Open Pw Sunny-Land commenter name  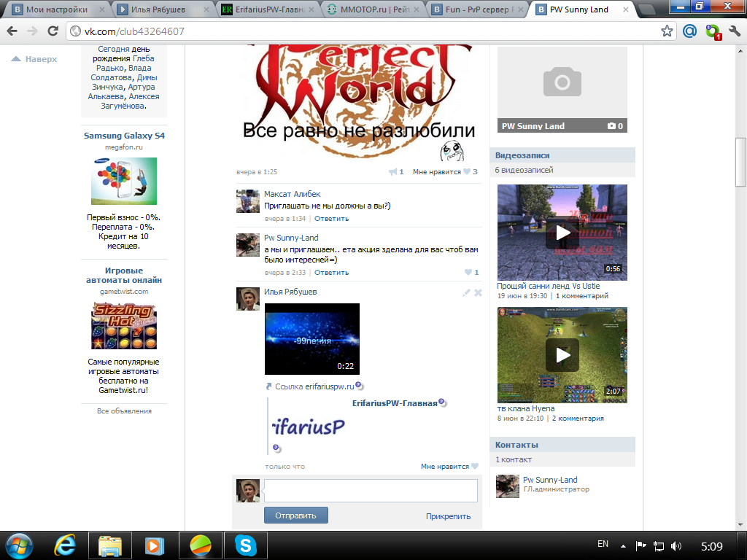[291, 238]
